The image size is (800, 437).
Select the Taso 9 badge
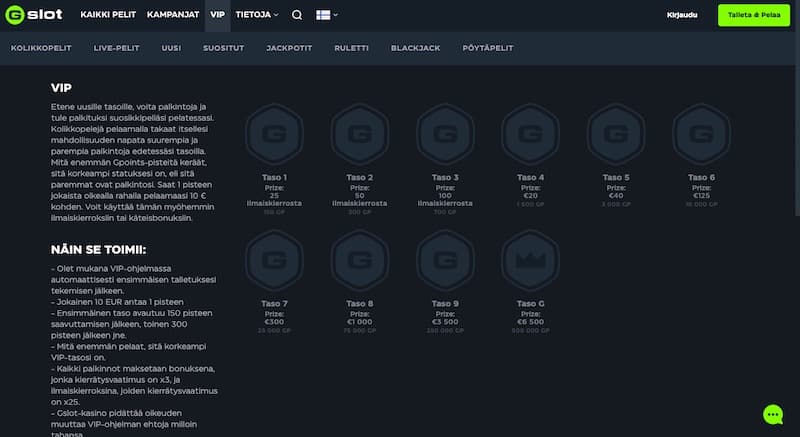click(x=445, y=260)
